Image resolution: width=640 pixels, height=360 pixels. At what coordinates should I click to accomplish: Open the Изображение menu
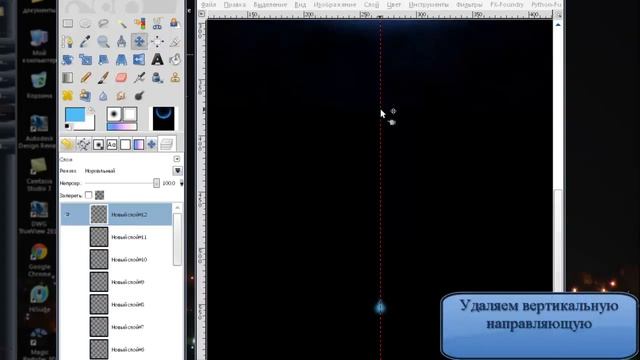[335, 4]
